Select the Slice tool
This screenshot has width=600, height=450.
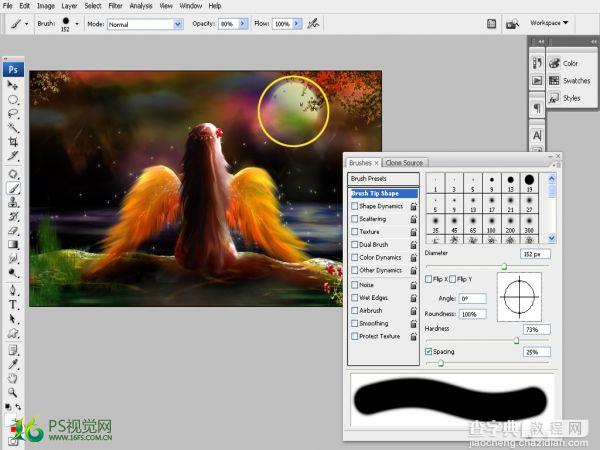pos(13,155)
